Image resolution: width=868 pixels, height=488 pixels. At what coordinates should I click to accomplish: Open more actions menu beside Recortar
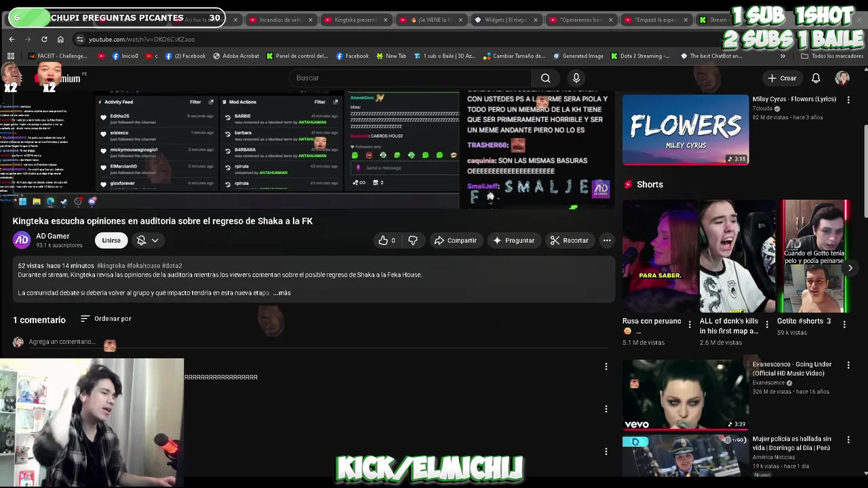[x=607, y=241]
